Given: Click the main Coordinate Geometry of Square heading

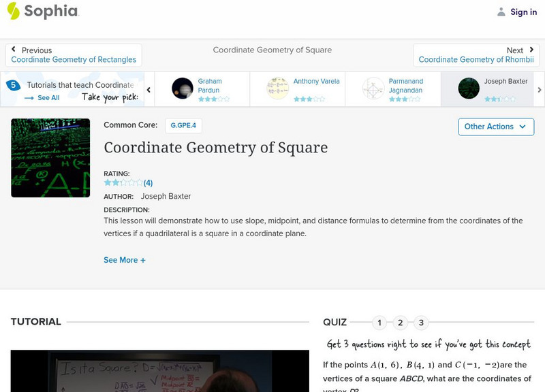Looking at the screenshot, I should click(x=216, y=148).
